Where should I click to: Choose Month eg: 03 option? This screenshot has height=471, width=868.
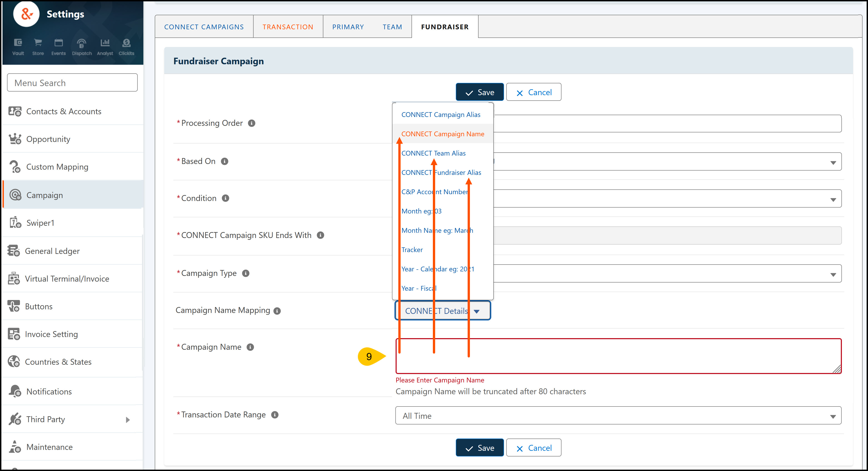tap(443, 211)
